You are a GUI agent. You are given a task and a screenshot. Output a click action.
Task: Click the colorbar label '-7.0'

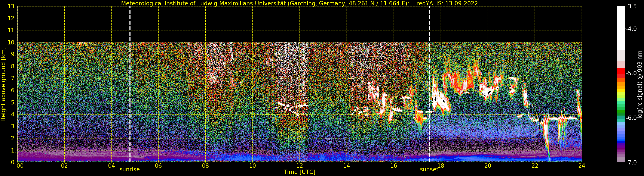[x=631, y=163]
